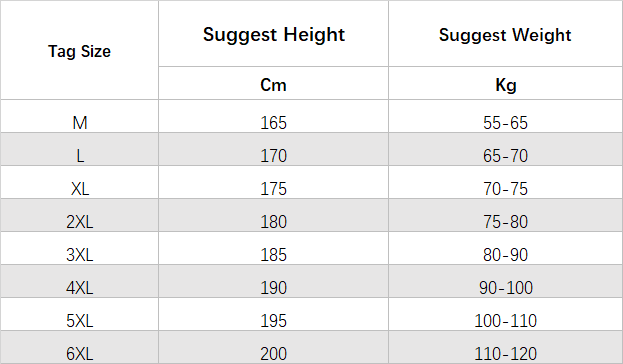623x364 pixels.
Task: Click the 2XL size cell
Action: click(x=79, y=215)
